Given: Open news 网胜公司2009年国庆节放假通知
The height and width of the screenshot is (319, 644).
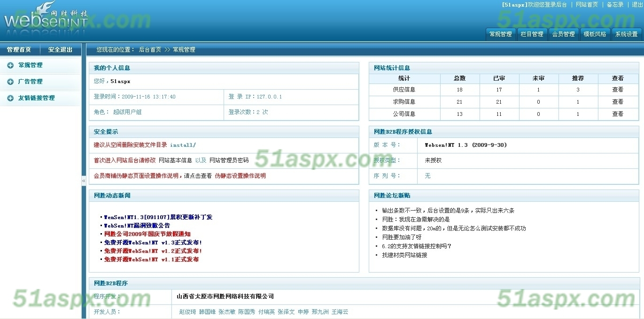Looking at the screenshot, I should [147, 234].
